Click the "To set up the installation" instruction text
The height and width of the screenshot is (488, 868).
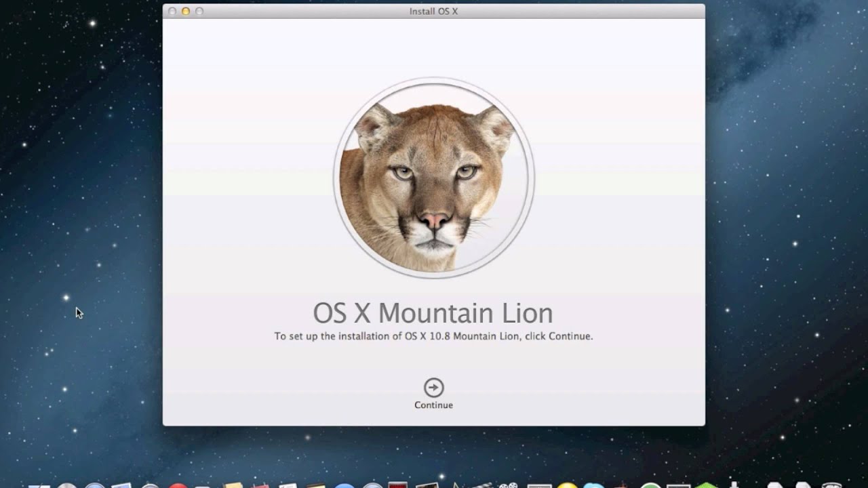(433, 336)
